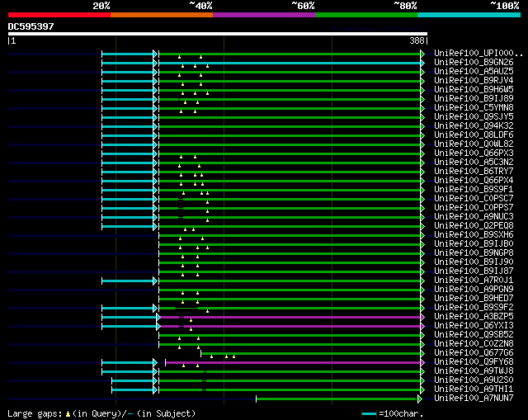Select hit label UniRef100_A3BZP5
This screenshot has width=528, height=420.
pyautogui.click(x=474, y=317)
